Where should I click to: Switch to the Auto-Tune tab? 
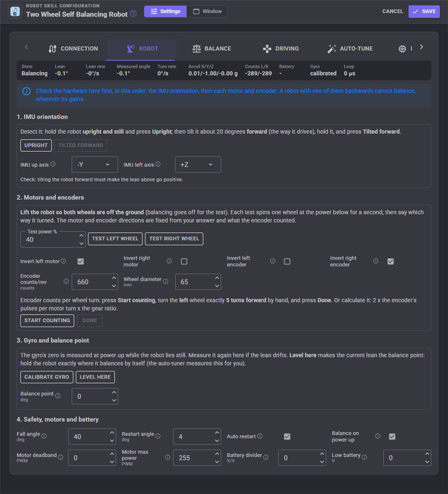click(x=350, y=49)
